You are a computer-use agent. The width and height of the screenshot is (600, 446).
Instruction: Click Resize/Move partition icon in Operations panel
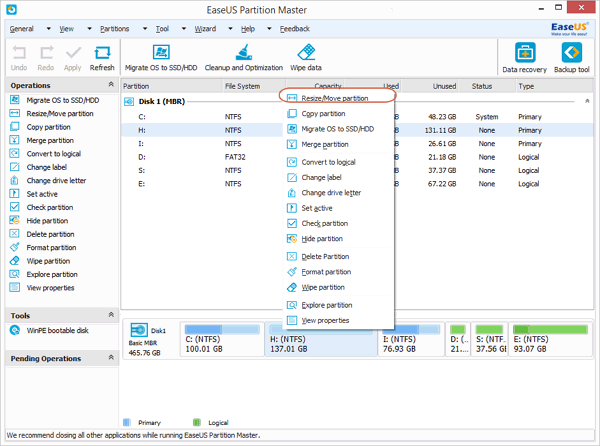[15, 113]
